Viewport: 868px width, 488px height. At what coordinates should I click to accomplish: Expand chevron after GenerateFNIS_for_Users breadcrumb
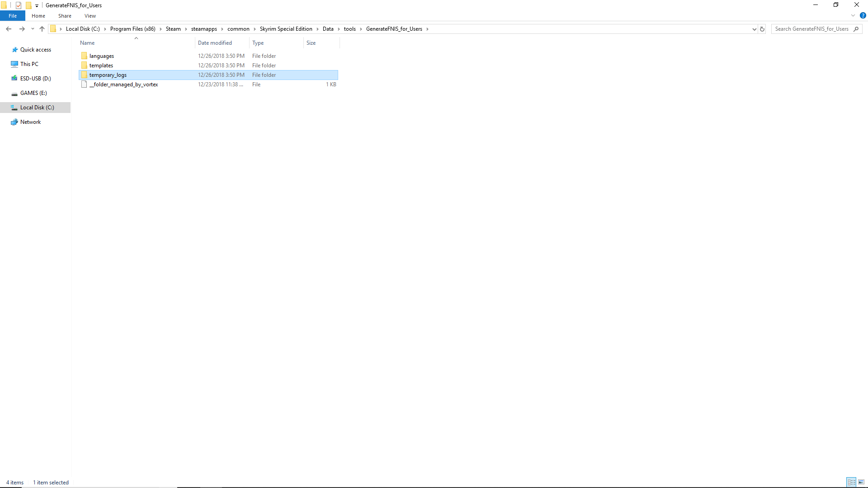pos(427,29)
